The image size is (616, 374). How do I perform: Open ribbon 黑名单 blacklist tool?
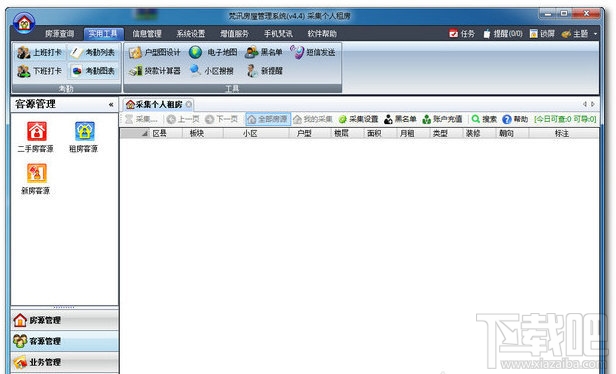[264, 52]
